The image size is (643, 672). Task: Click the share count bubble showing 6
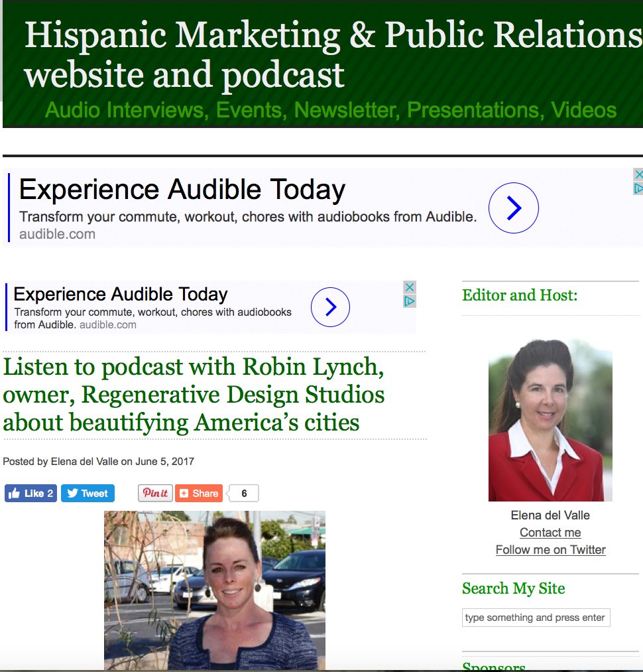(x=243, y=494)
